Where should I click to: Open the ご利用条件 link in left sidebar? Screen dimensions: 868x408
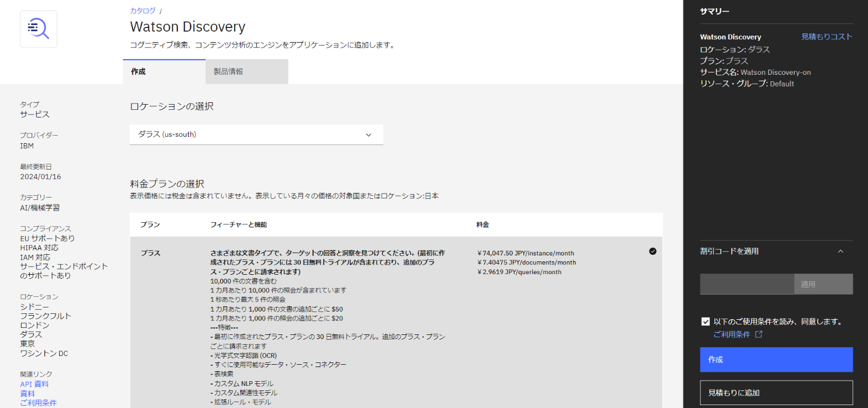pos(39,403)
